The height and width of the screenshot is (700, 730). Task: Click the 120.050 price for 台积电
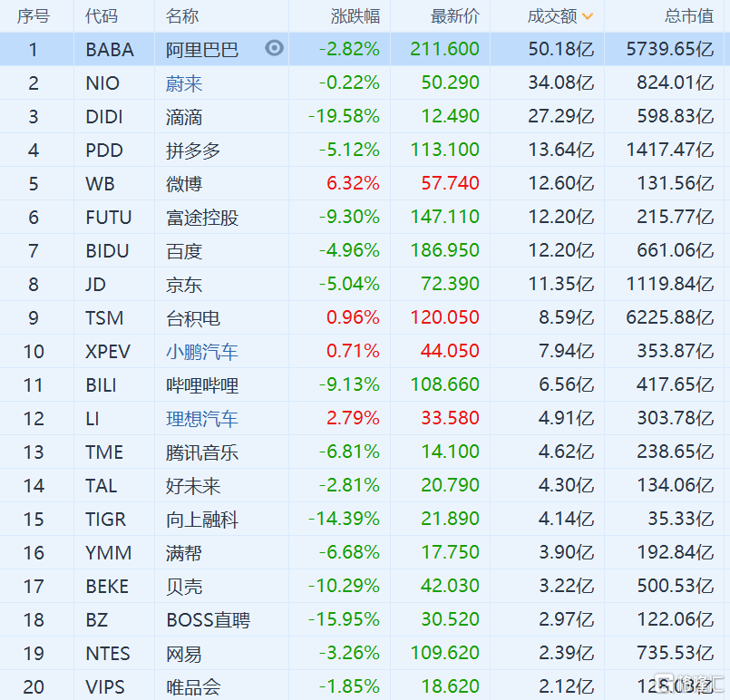tap(444, 317)
